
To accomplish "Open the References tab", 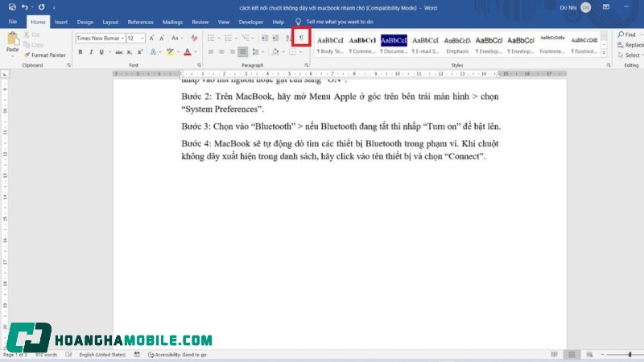I will click(140, 22).
